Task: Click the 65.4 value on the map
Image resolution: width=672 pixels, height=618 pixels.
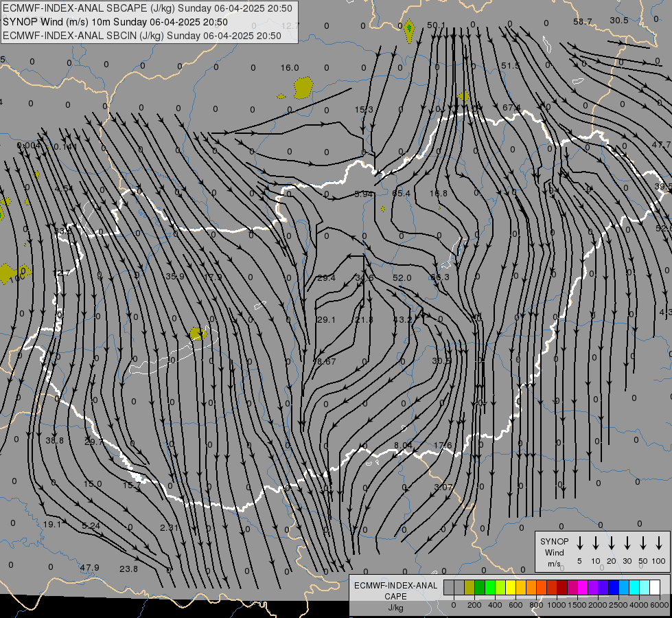Action: [401, 194]
